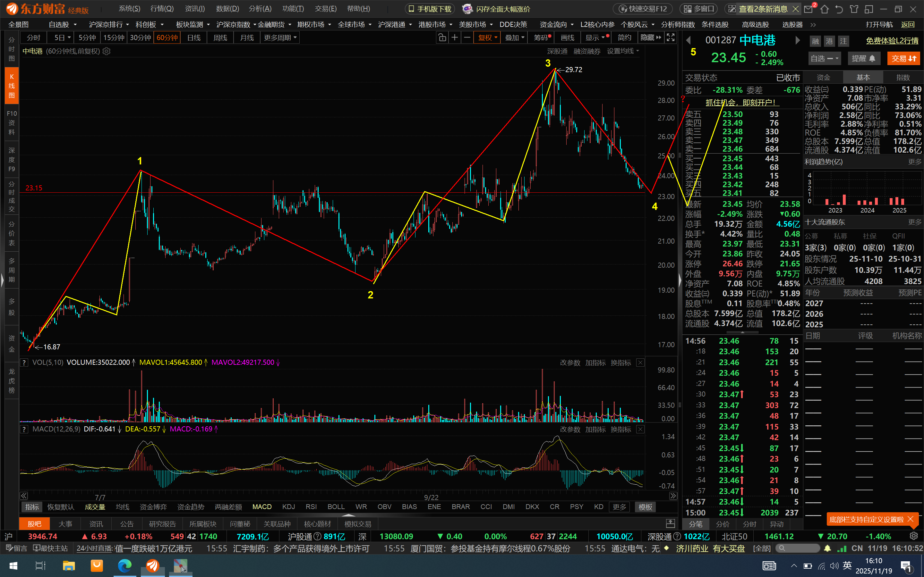The height and width of the screenshot is (577, 924).
Task: Open chart settings gear beside 中电港 title
Action: pos(107,51)
